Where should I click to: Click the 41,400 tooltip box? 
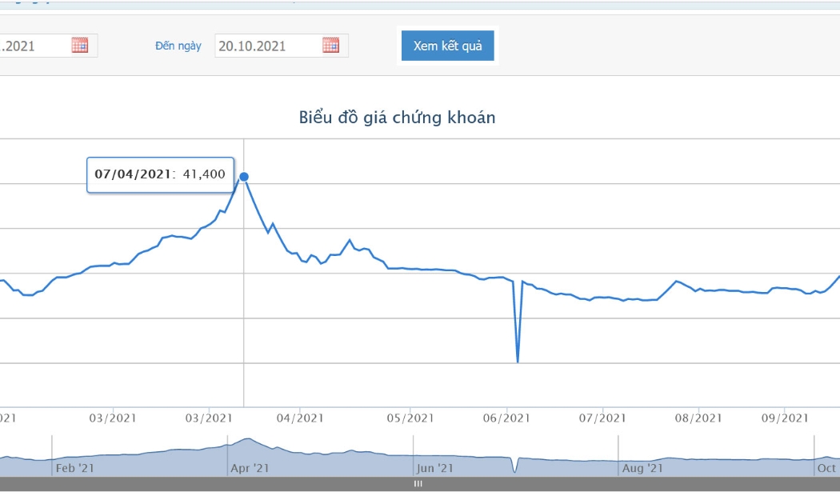[160, 174]
